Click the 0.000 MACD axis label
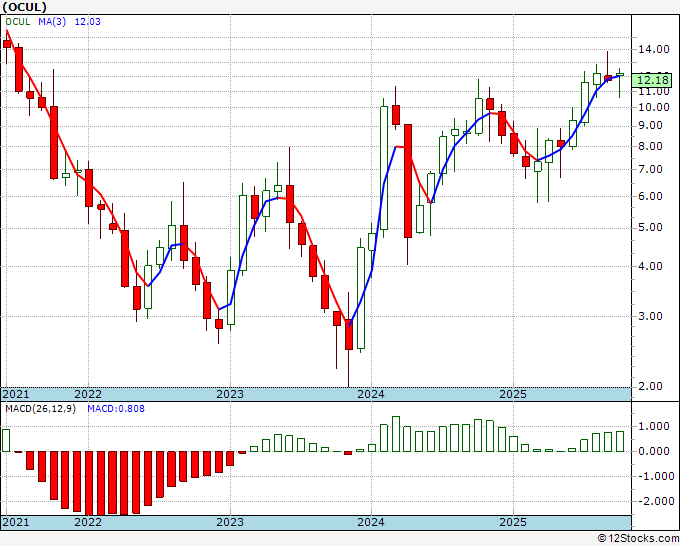The image size is (680, 546). point(654,451)
